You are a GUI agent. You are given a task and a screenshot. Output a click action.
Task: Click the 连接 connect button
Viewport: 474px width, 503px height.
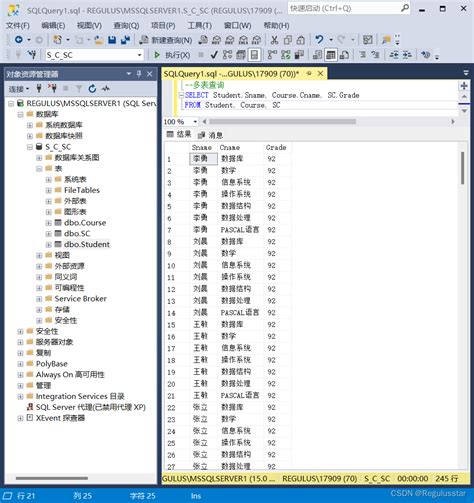pyautogui.click(x=19, y=89)
